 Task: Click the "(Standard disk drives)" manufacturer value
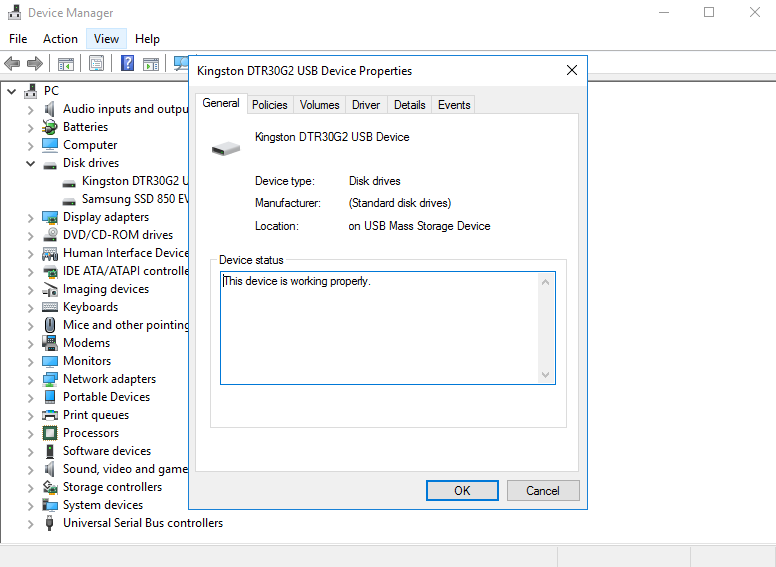coord(400,203)
